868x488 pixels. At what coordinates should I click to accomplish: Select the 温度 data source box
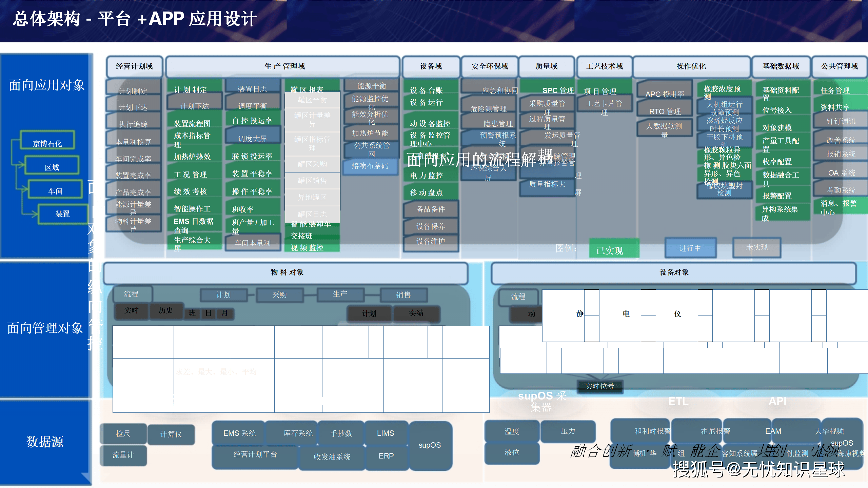tap(512, 431)
